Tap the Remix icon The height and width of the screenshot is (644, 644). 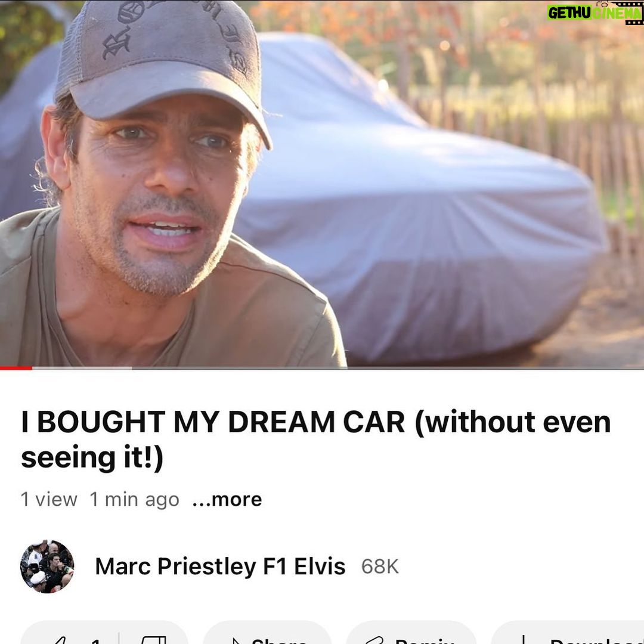(374, 640)
